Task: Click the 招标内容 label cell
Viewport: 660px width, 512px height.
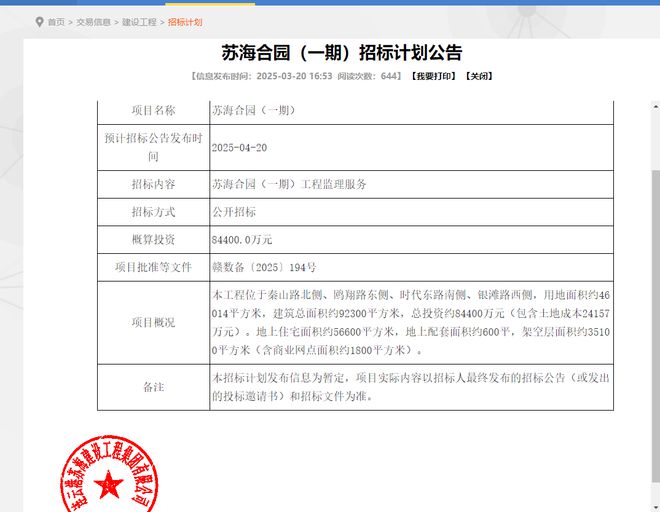Action: coord(153,184)
